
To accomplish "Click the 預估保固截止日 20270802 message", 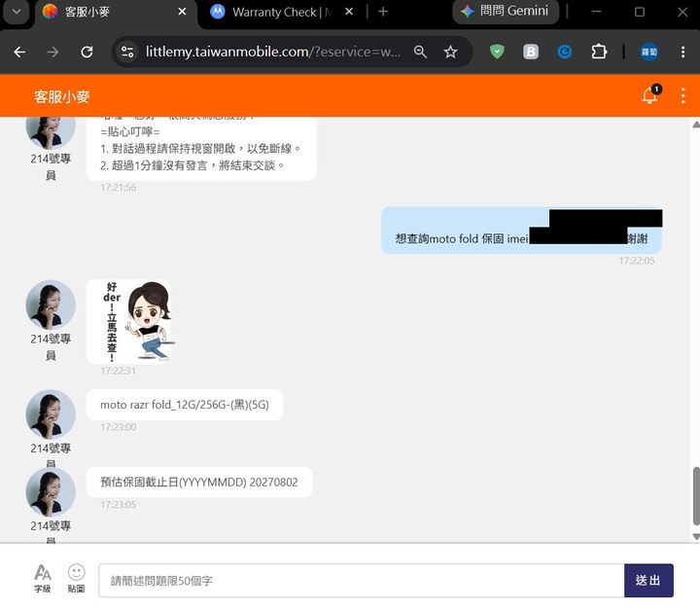I will [199, 483].
